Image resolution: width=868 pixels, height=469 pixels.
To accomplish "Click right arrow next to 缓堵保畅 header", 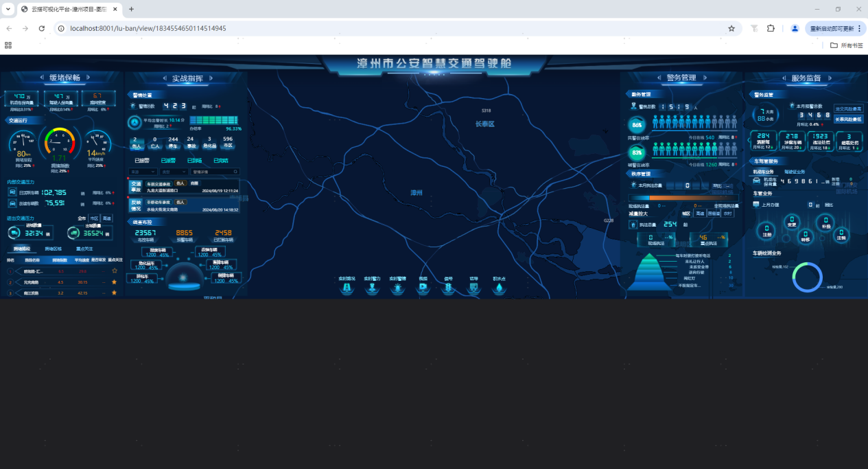I will point(89,78).
